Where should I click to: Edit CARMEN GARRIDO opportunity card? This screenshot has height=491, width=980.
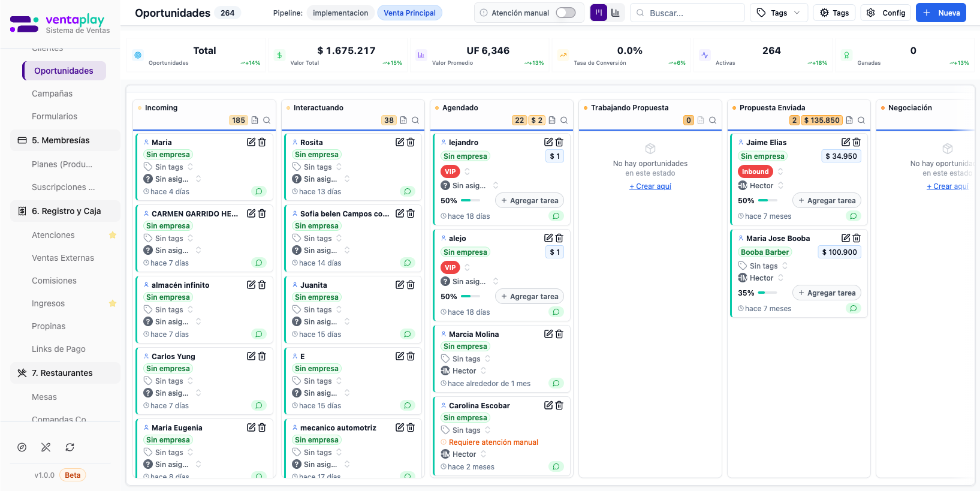tap(251, 213)
